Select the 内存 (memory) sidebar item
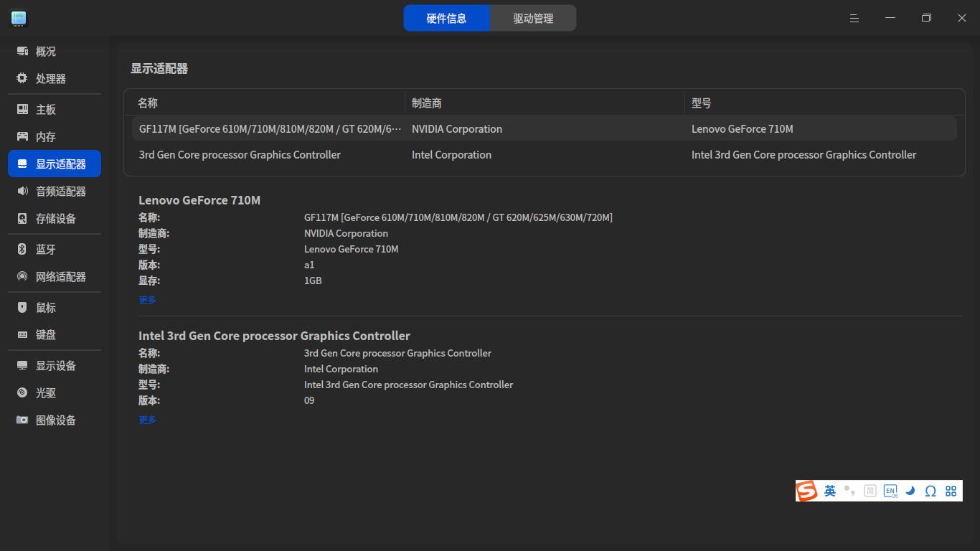This screenshot has height=551, width=980. point(44,136)
